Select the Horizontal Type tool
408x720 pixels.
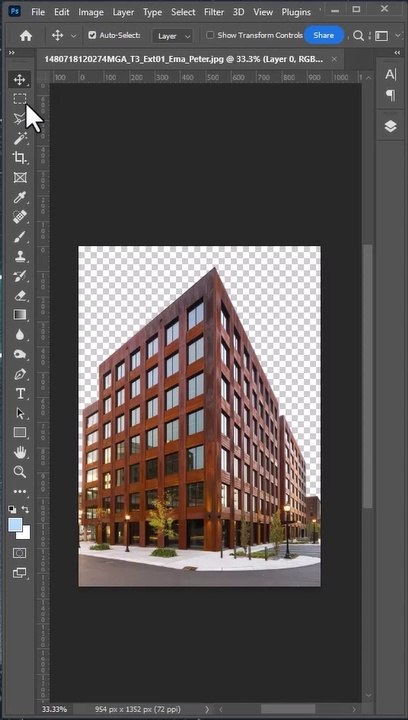pyautogui.click(x=19, y=394)
